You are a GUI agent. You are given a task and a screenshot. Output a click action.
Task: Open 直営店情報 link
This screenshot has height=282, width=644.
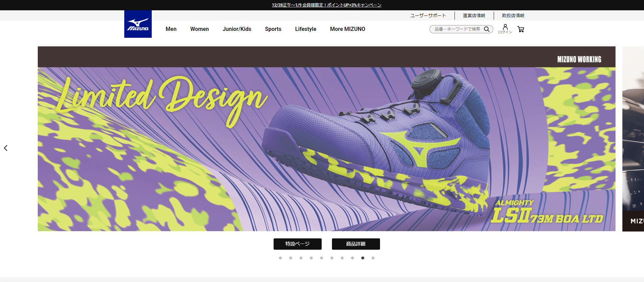[x=474, y=15]
